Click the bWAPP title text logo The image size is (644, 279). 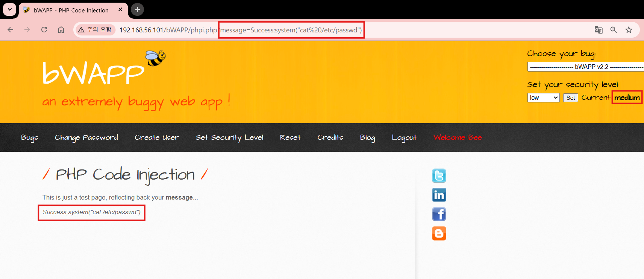point(93,73)
